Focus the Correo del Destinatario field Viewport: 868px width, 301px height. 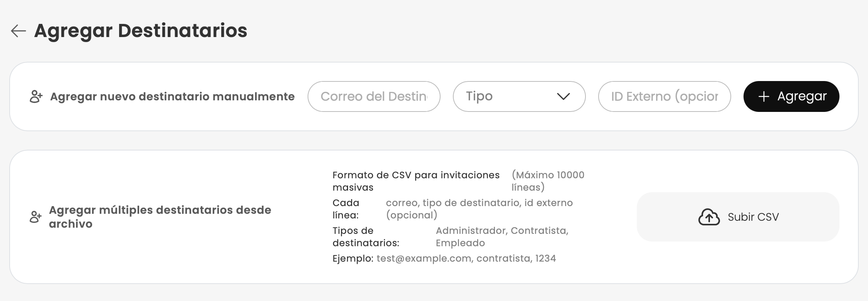373,96
